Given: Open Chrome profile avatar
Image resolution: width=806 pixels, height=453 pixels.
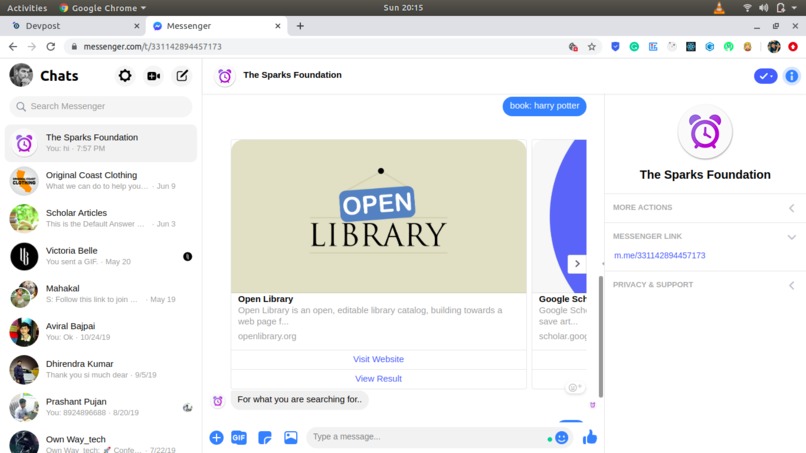Looking at the screenshot, I should point(774,47).
